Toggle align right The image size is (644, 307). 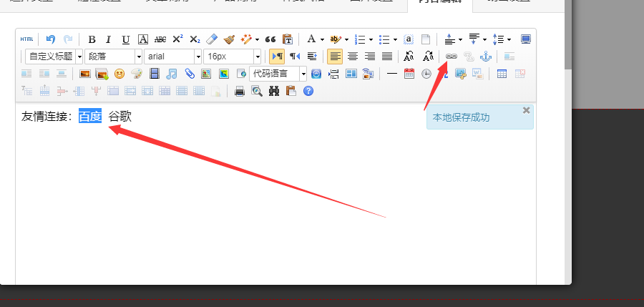[370, 57]
